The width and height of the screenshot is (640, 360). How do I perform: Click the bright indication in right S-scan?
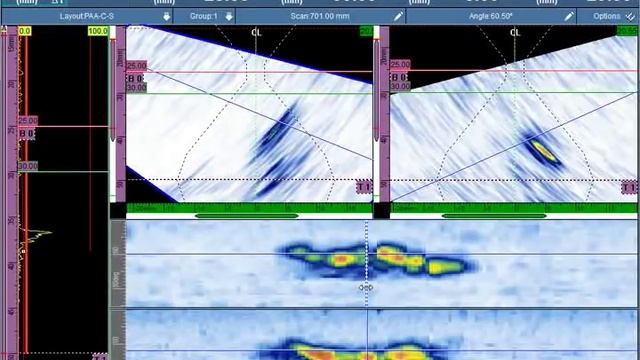coord(544,151)
